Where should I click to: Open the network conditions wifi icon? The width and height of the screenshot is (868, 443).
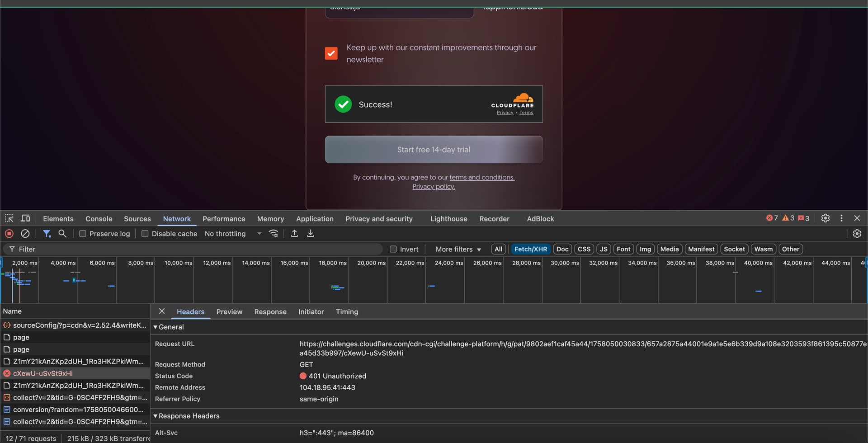point(274,234)
